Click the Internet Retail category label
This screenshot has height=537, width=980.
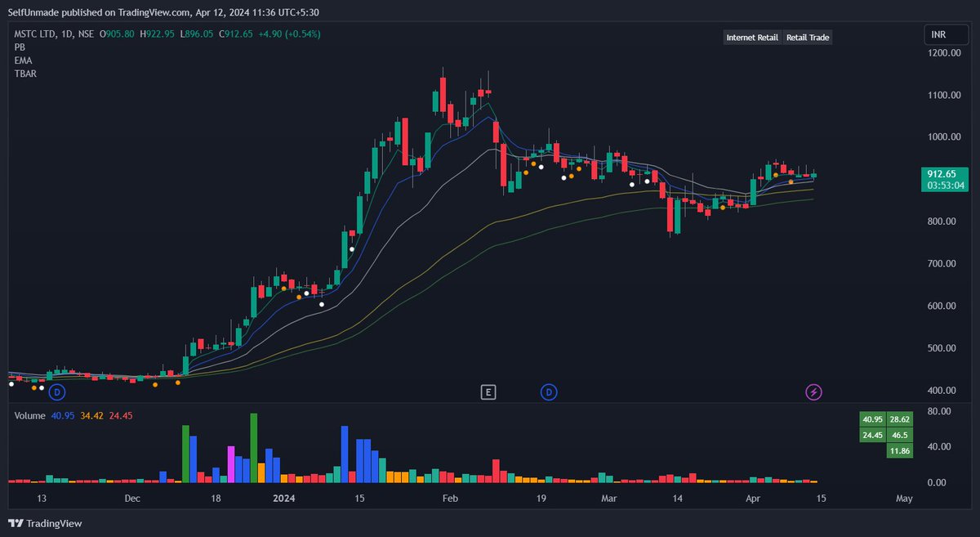click(x=751, y=37)
